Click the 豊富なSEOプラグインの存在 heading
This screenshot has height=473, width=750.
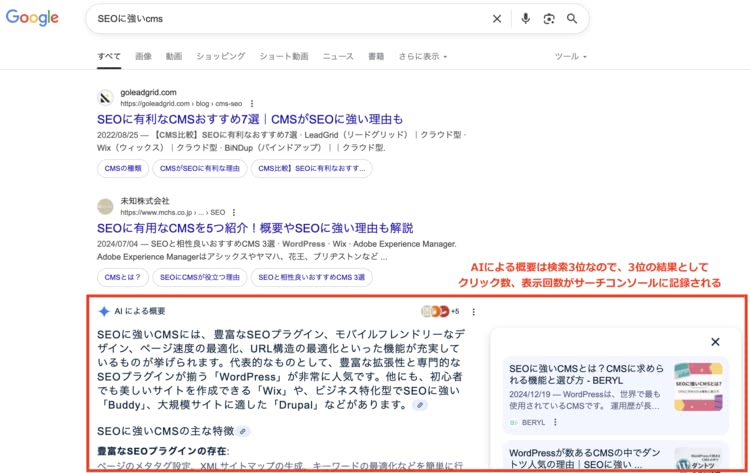pos(163,451)
